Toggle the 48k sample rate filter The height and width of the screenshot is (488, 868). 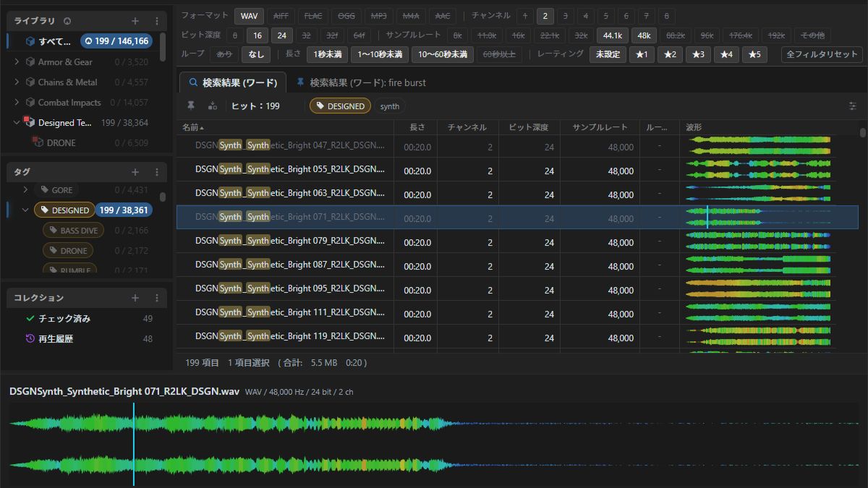click(644, 35)
